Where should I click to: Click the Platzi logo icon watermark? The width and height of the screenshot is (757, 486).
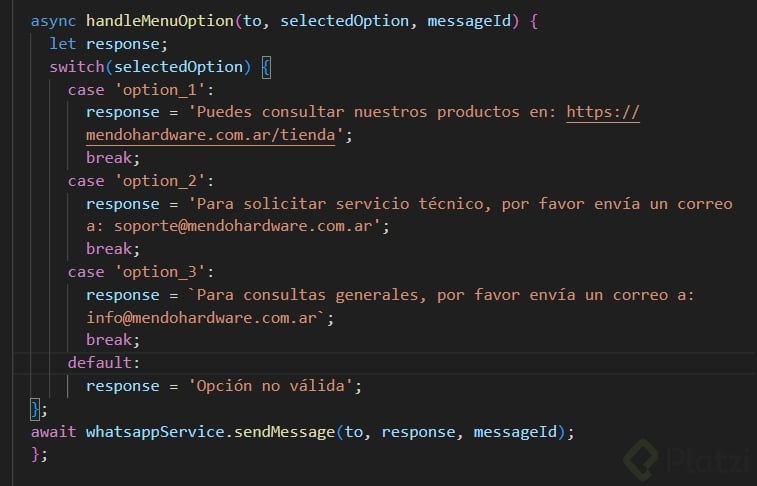642,460
